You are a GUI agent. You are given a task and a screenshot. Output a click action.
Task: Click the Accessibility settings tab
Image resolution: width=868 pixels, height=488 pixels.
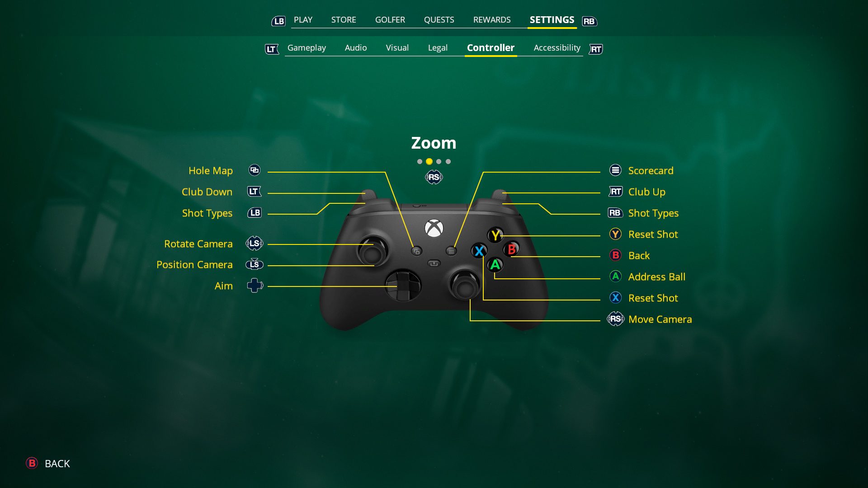[x=556, y=47]
